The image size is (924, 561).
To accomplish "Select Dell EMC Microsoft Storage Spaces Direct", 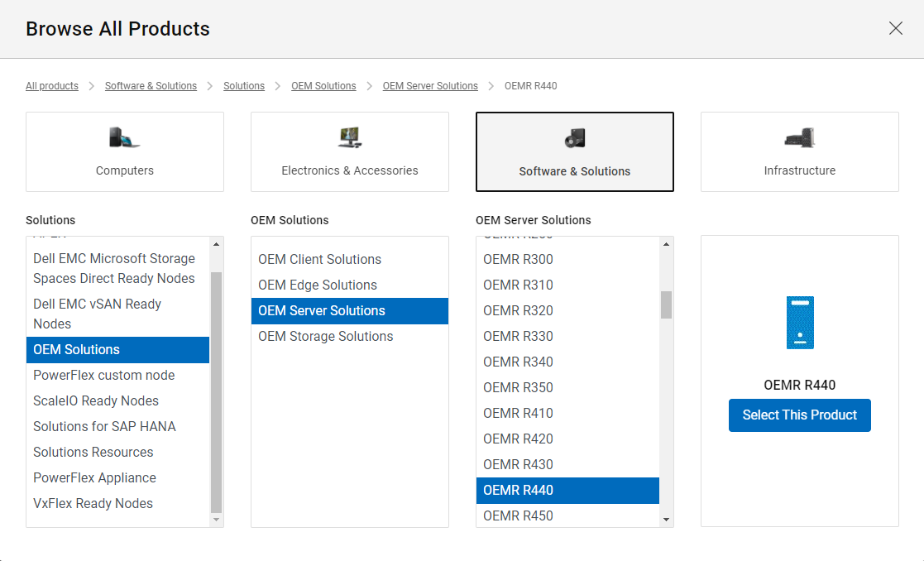I will coord(117,268).
